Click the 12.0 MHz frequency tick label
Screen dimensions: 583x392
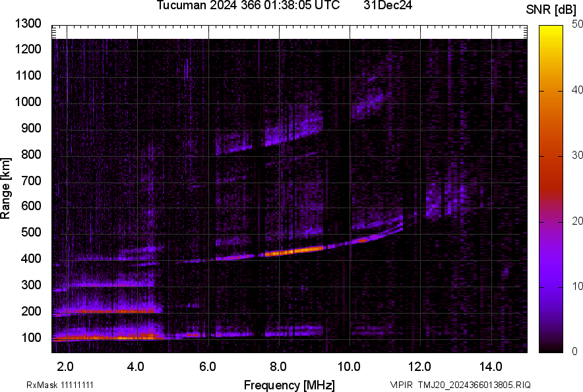(x=419, y=366)
